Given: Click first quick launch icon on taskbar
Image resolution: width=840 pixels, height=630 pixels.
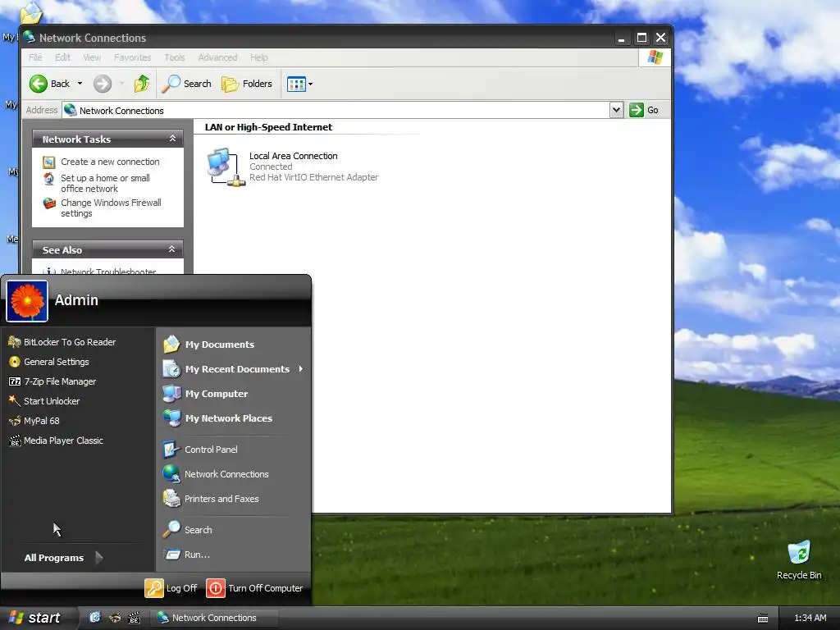Looking at the screenshot, I should point(95,618).
